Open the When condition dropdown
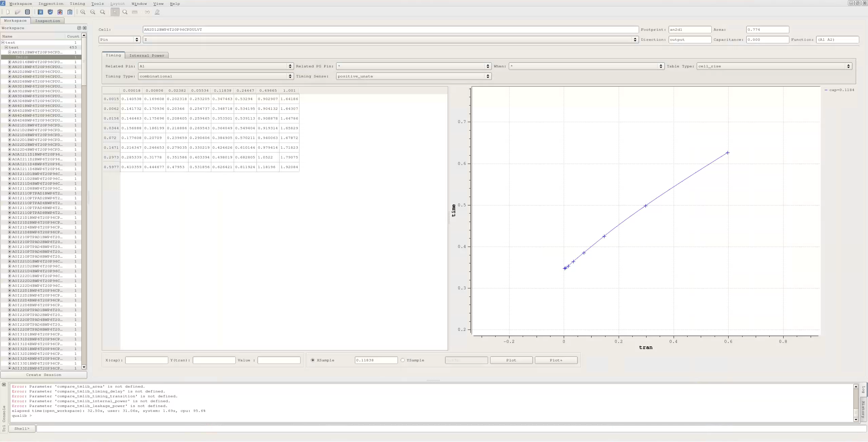The height and width of the screenshot is (442, 868). (x=586, y=66)
